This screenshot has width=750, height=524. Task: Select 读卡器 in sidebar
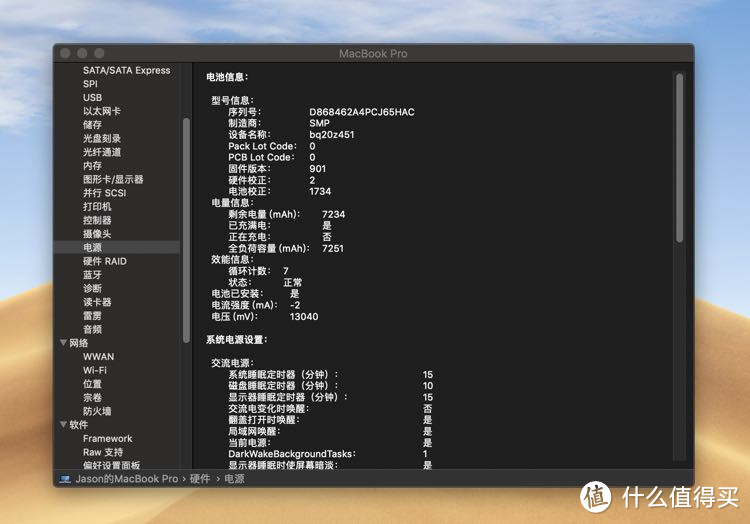[97, 302]
